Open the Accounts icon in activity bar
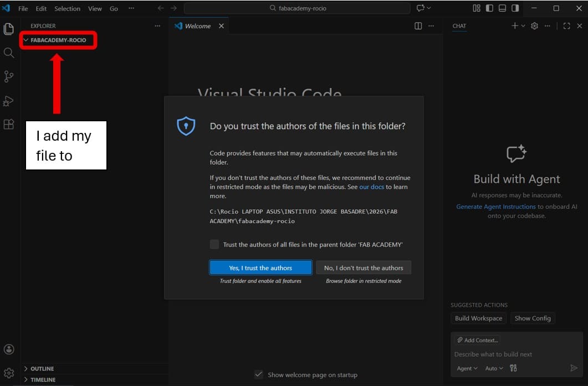This screenshot has height=386, width=588. click(9, 349)
